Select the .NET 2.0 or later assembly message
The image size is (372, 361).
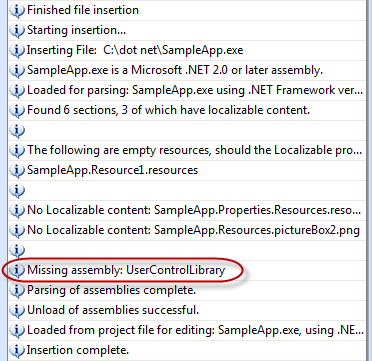[187, 70]
